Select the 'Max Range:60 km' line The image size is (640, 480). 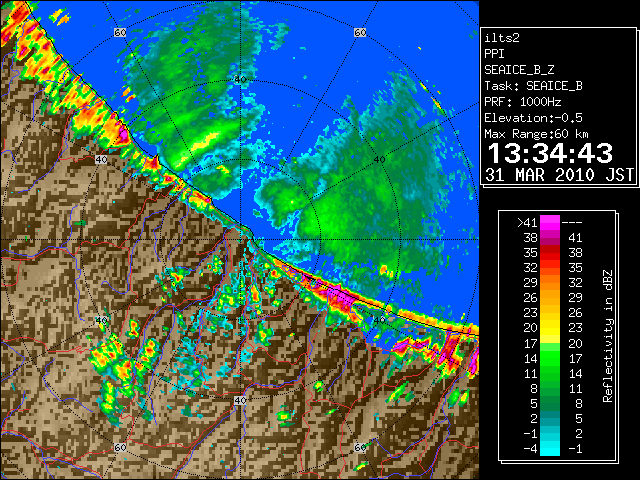[536, 134]
